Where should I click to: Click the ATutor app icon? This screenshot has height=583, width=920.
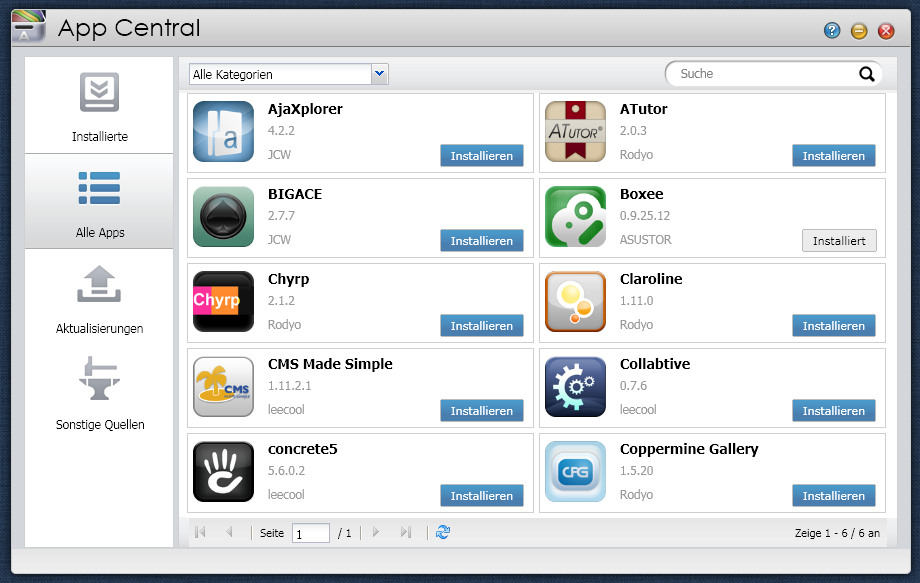(x=575, y=131)
